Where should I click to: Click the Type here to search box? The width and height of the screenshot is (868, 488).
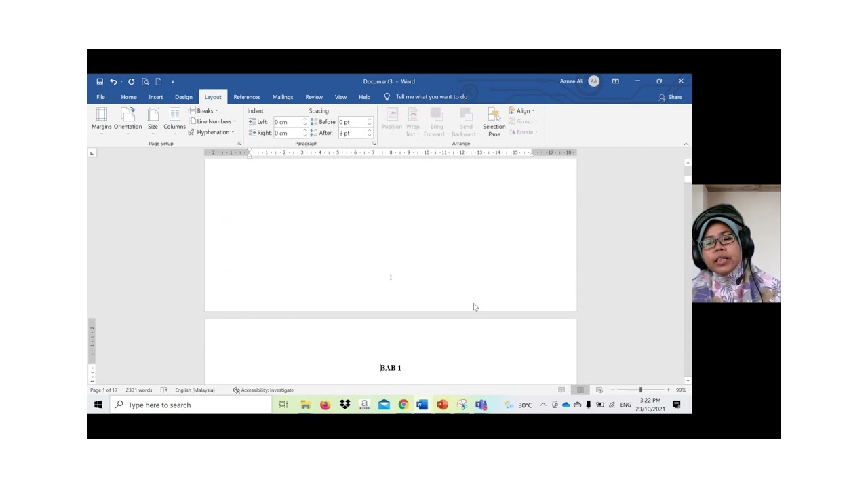(x=191, y=405)
